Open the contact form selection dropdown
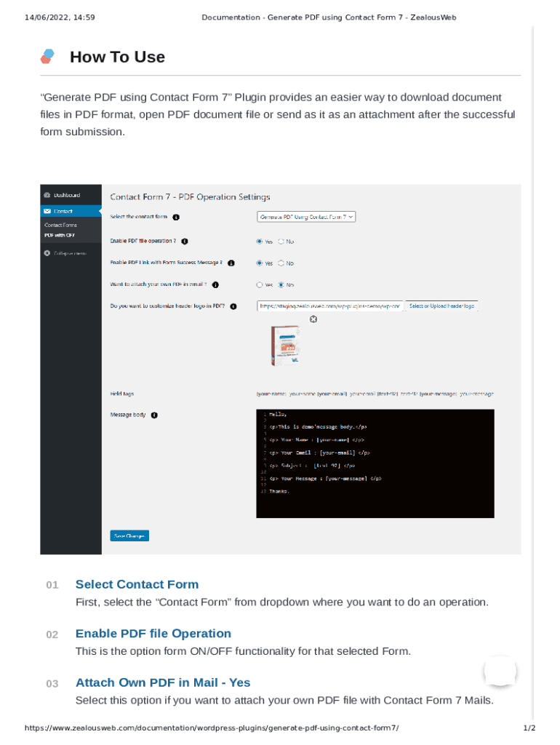This screenshot has height=745, width=560. [305, 217]
